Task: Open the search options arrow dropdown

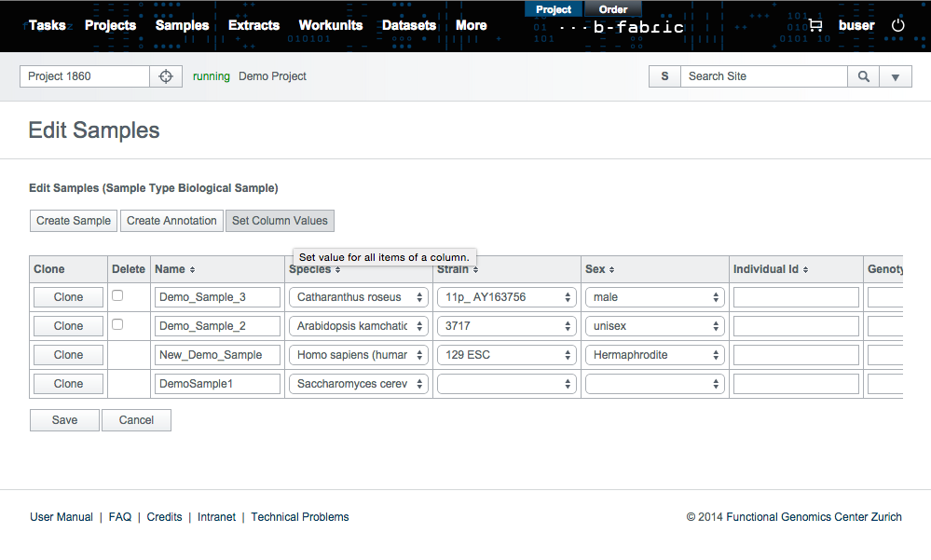Action: pos(896,76)
